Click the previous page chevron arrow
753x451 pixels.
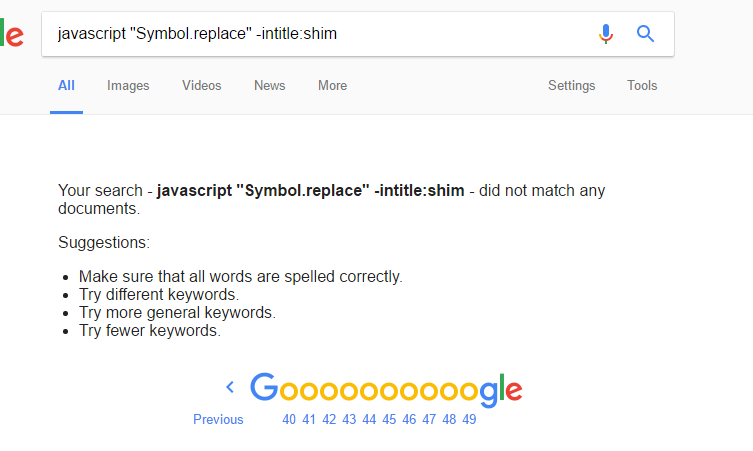click(230, 387)
